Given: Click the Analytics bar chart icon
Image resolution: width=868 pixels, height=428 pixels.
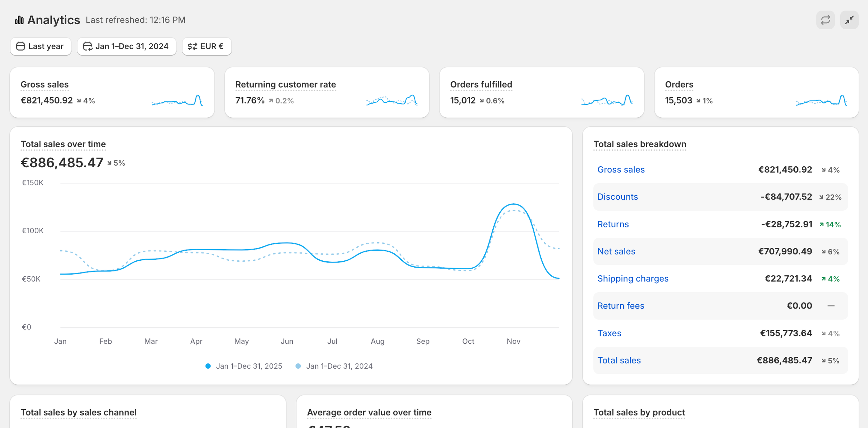Looking at the screenshot, I should coord(19,20).
